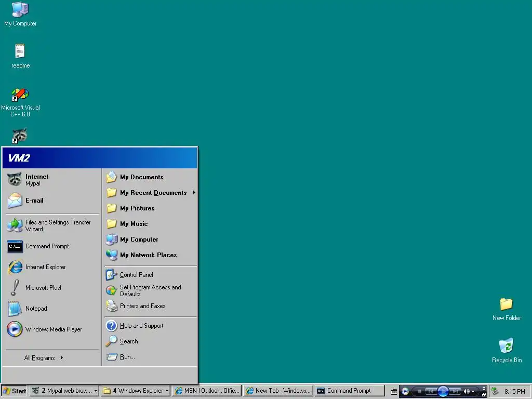
Task: Switch to New Tab - Windows taskbar button
Action: click(278, 391)
